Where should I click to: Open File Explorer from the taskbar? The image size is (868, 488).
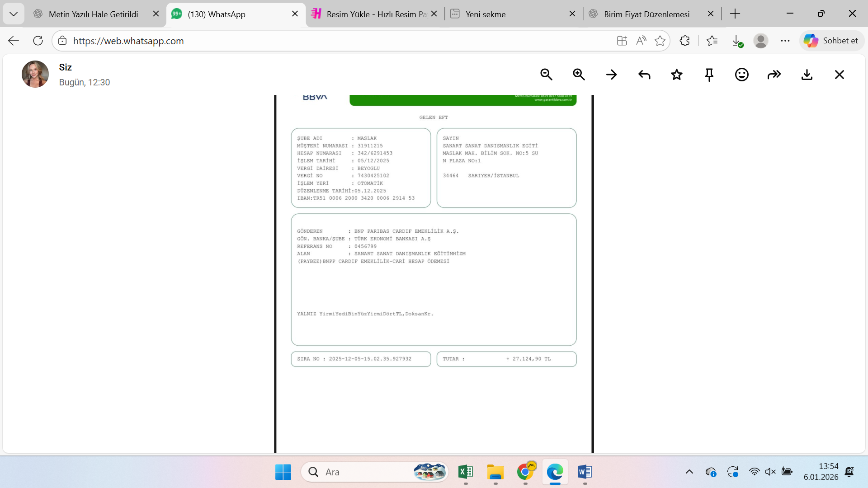(x=495, y=472)
